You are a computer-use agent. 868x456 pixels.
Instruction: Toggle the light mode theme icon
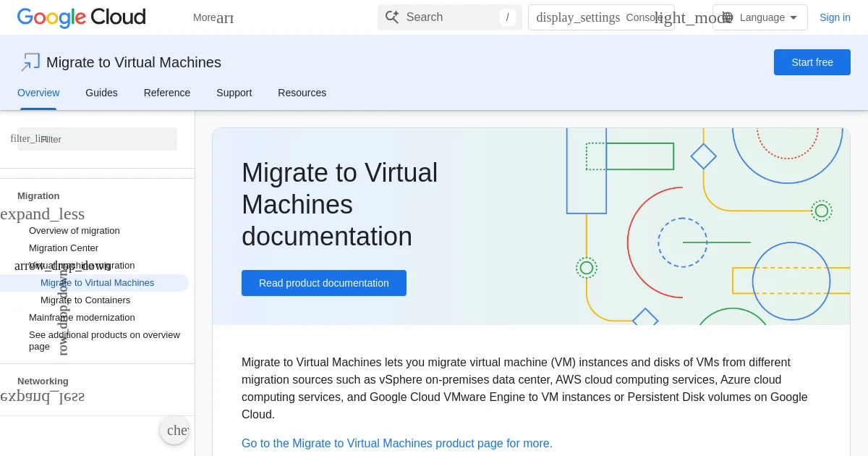coord(693,18)
